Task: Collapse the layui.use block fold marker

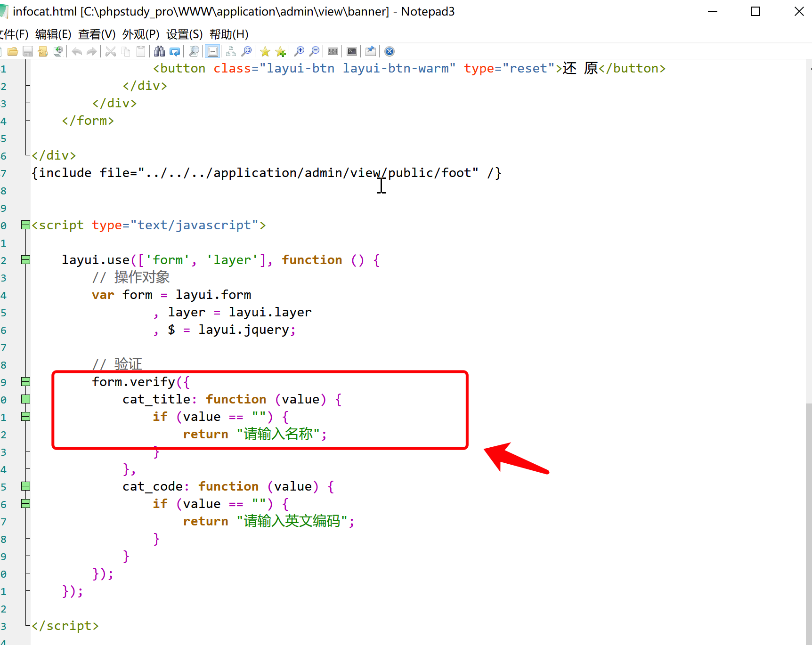Action: pyautogui.click(x=26, y=260)
